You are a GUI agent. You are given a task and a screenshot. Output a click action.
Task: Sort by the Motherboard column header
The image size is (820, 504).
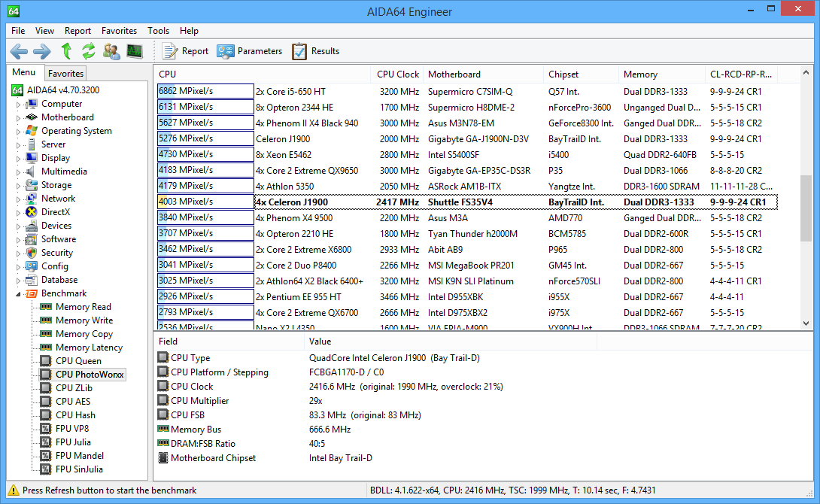pyautogui.click(x=483, y=74)
